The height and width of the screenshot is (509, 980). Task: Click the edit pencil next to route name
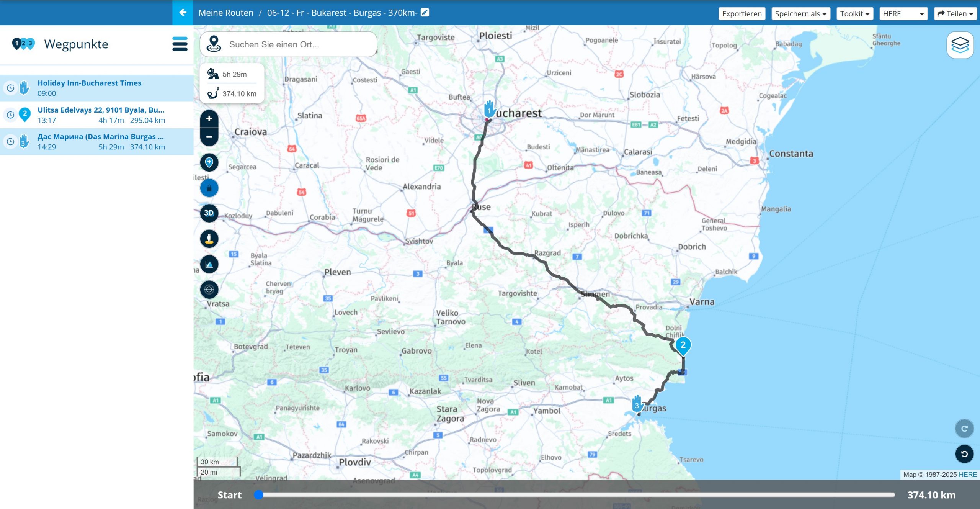[x=425, y=12]
